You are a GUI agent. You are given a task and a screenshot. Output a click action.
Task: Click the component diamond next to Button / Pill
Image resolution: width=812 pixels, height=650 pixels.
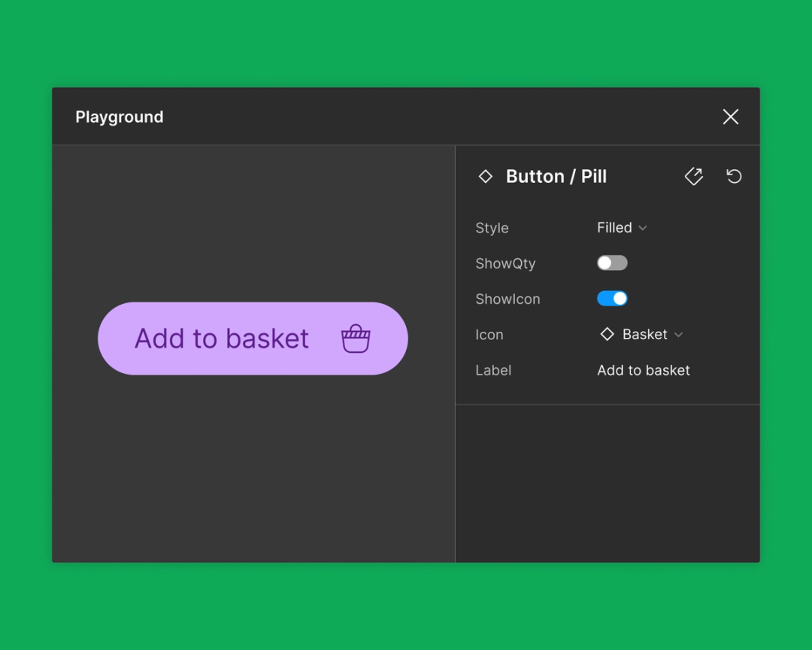point(485,176)
